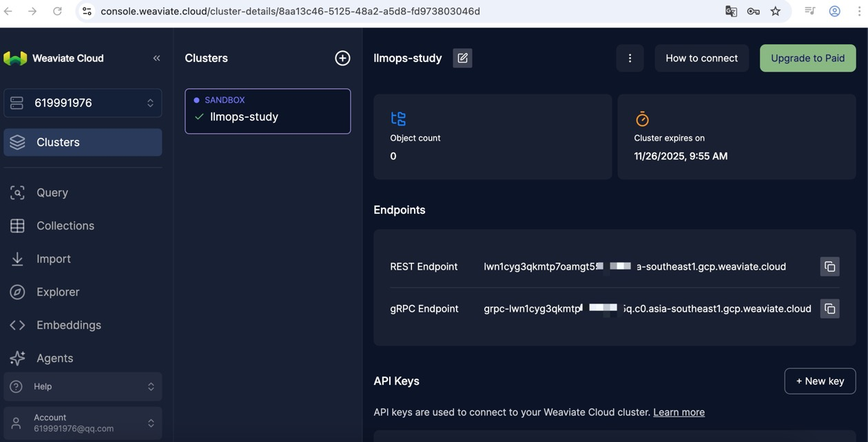Expand the Account menu
Viewport: 868px width, 442px height.
[83, 423]
